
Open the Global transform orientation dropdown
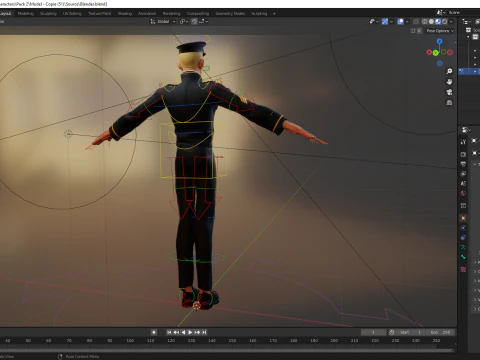click(163, 21)
